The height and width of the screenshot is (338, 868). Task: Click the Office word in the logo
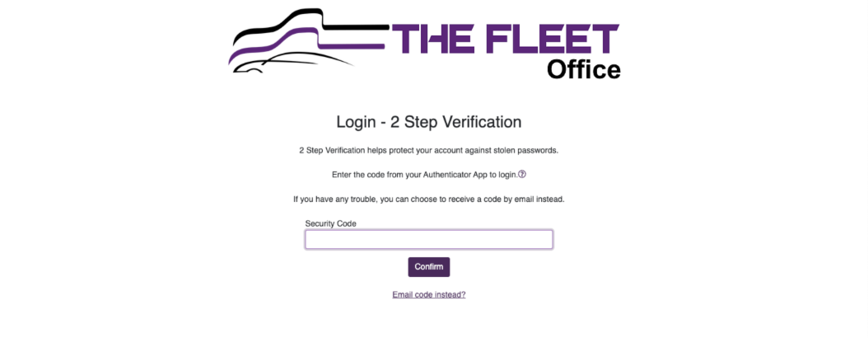click(583, 70)
